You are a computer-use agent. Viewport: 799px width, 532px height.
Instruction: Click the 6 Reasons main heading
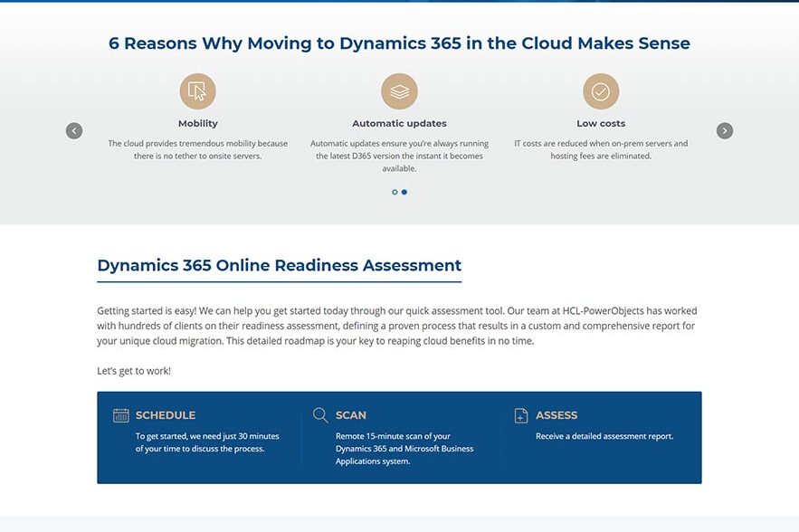399,43
